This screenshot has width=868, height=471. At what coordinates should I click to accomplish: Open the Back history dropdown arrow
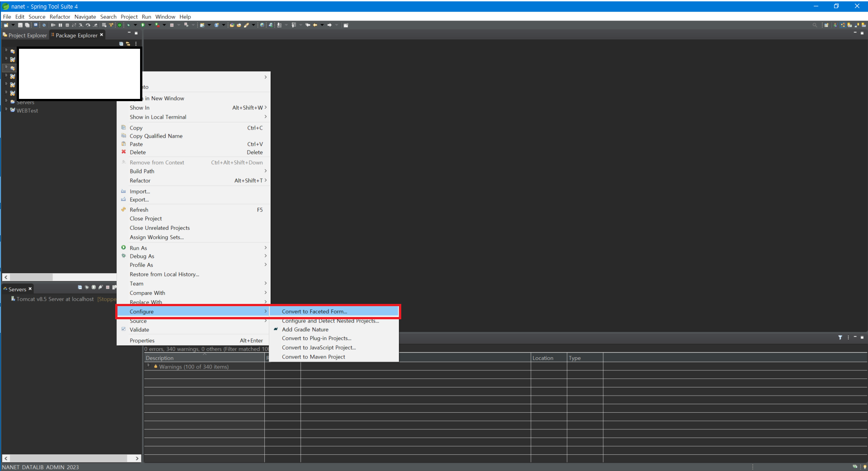point(322,25)
